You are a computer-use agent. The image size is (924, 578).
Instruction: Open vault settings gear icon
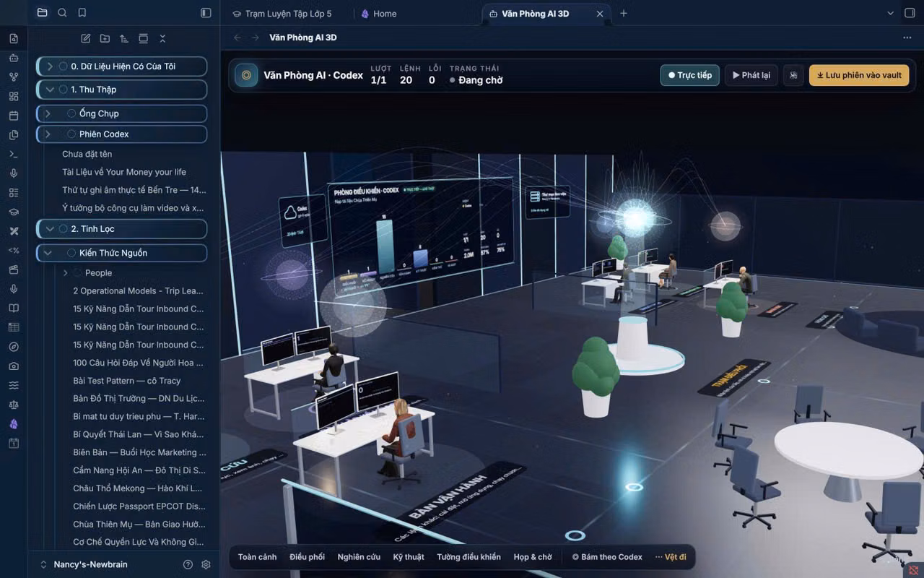[206, 564]
